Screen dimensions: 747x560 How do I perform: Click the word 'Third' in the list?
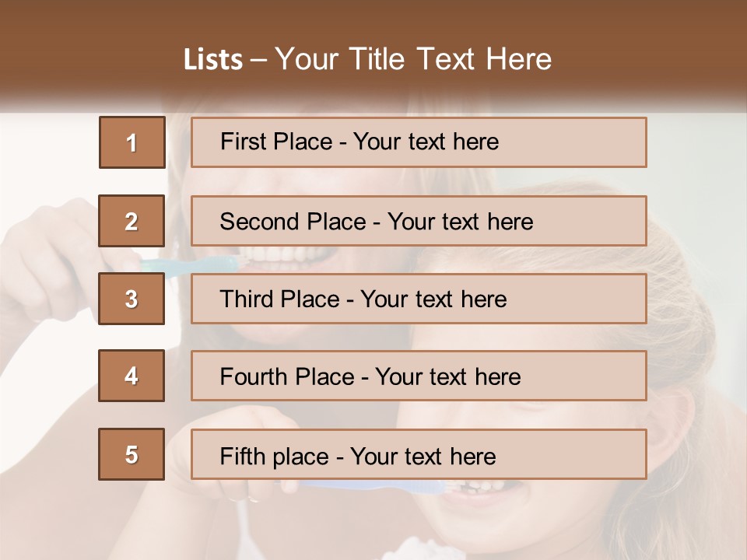pyautogui.click(x=245, y=299)
